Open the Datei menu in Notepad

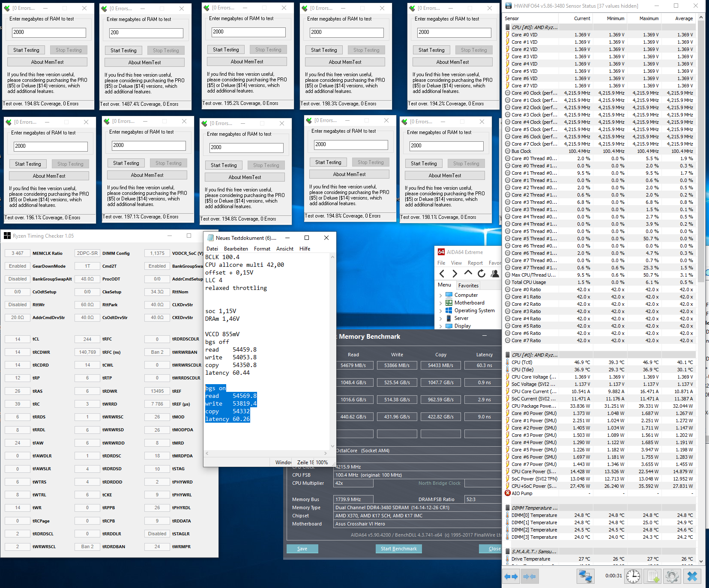point(212,249)
